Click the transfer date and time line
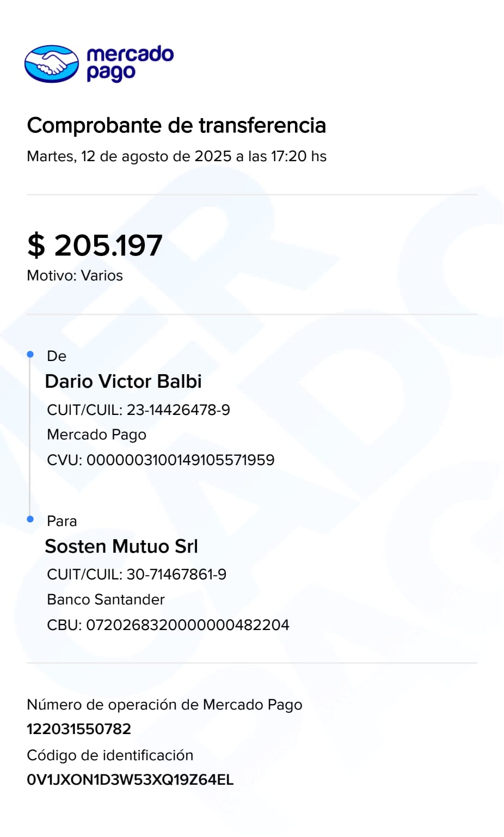The height and width of the screenshot is (837, 504). pyautogui.click(x=176, y=156)
